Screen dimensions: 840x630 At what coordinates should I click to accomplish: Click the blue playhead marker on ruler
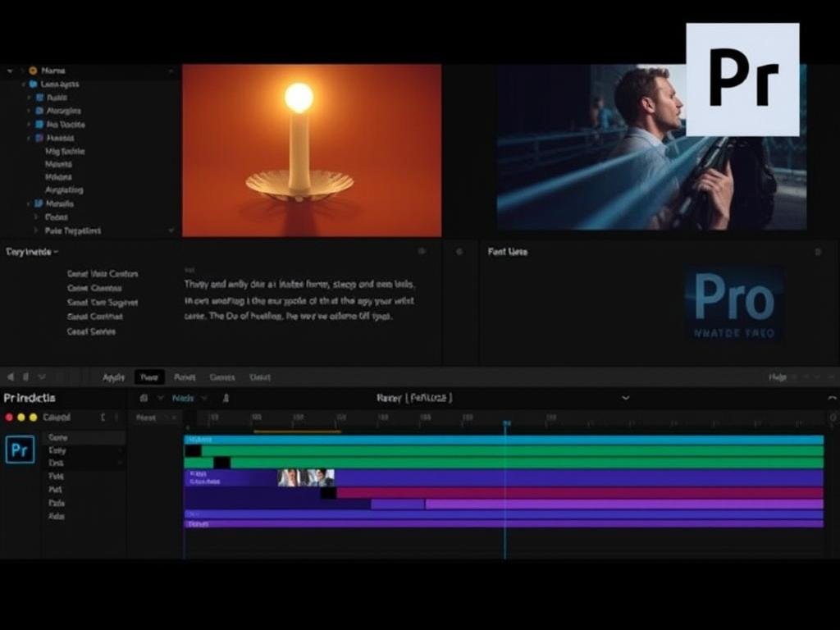(x=505, y=423)
